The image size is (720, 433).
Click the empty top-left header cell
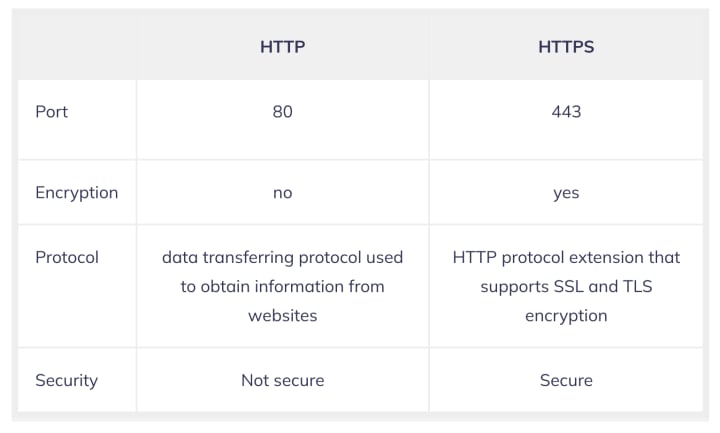point(75,47)
